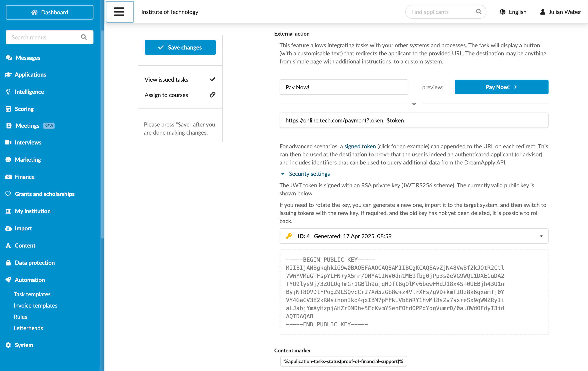Click the chevron below button text field
The height and width of the screenshot is (371, 588).
[414, 104]
